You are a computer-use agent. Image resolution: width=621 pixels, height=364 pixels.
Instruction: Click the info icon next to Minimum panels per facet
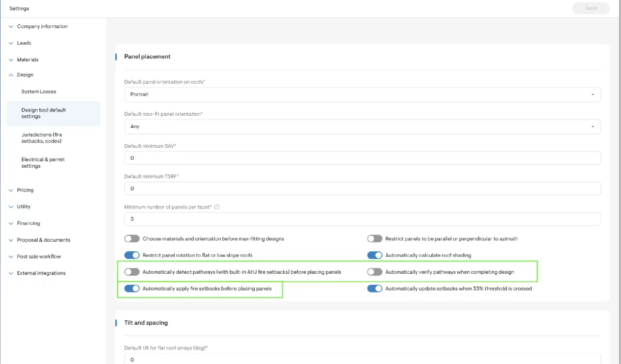217,207
